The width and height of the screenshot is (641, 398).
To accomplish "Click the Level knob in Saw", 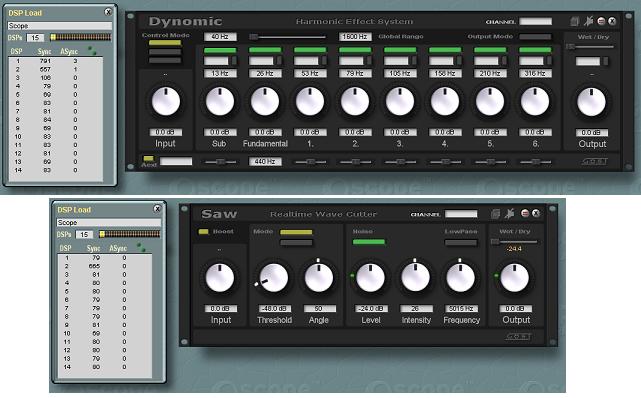I will [x=370, y=277].
